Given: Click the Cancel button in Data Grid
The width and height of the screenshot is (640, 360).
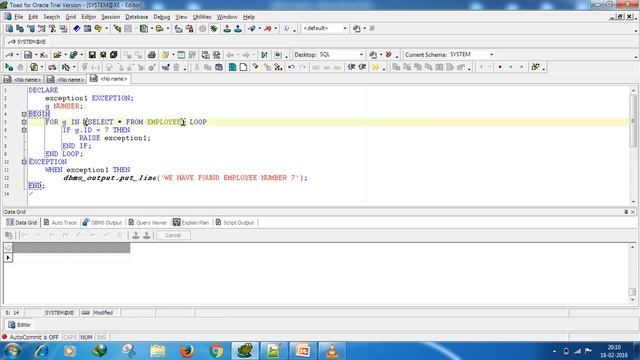Looking at the screenshot, I should click(173, 236).
